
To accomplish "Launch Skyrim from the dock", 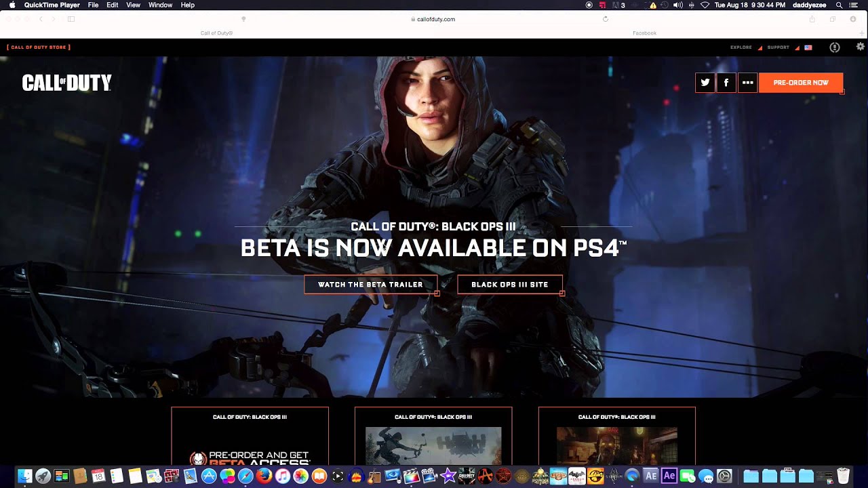I will (614, 476).
